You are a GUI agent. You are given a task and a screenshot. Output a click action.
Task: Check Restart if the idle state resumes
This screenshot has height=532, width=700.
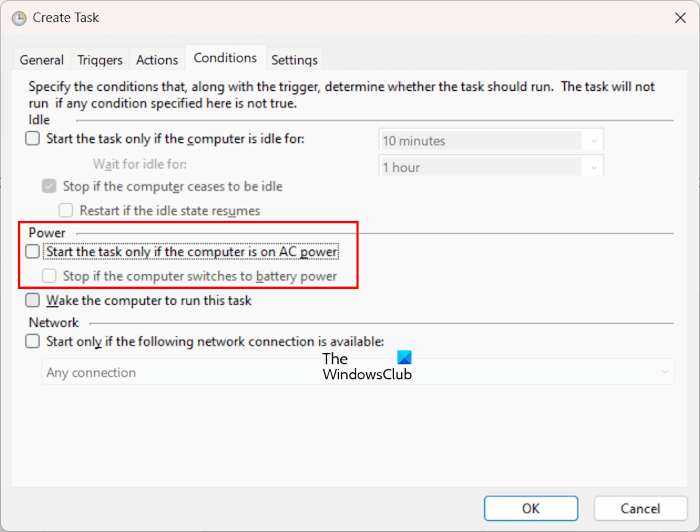pyautogui.click(x=66, y=211)
